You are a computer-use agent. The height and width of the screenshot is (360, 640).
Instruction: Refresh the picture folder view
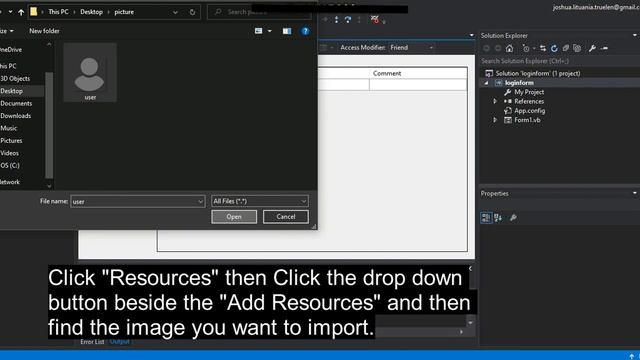click(192, 12)
